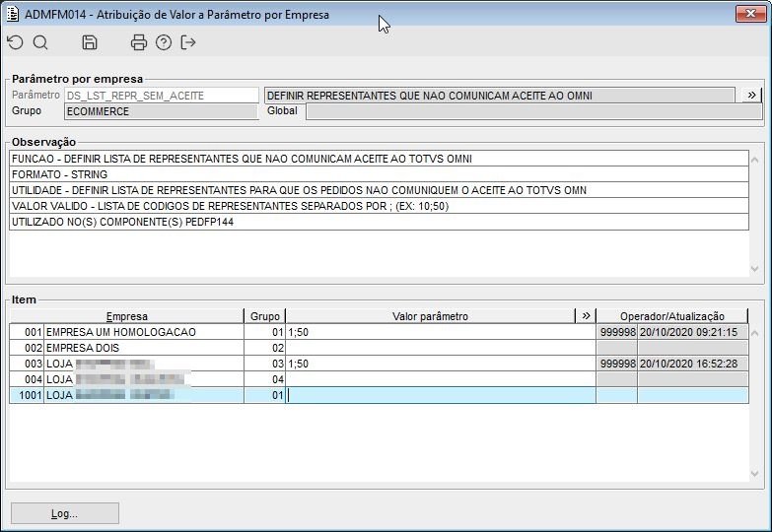Click the Grupo column header in Item
The image size is (772, 532).
[265, 316]
